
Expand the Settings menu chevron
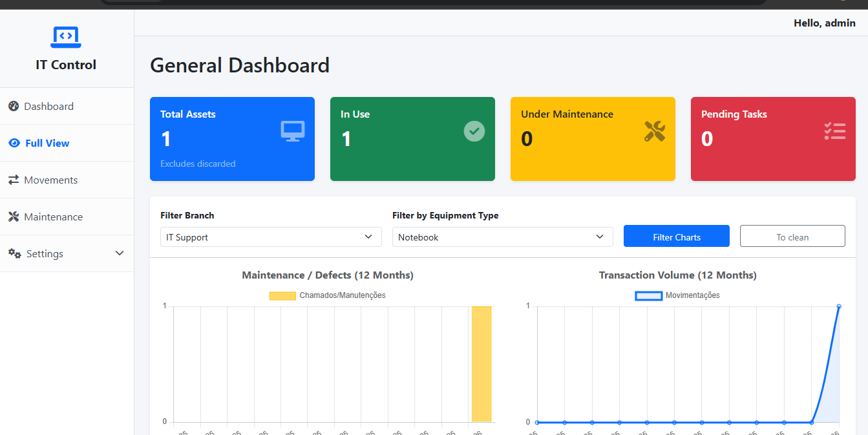coord(120,253)
